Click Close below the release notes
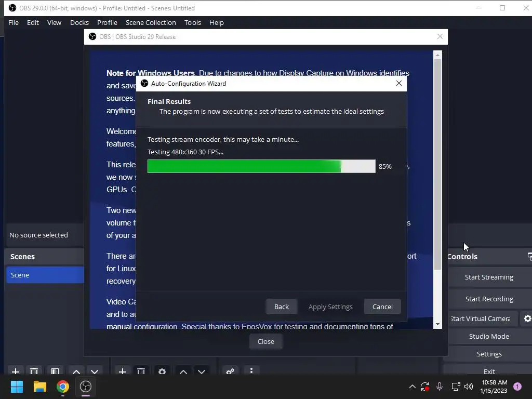Screen dimensions: 532x399 click(x=266, y=341)
